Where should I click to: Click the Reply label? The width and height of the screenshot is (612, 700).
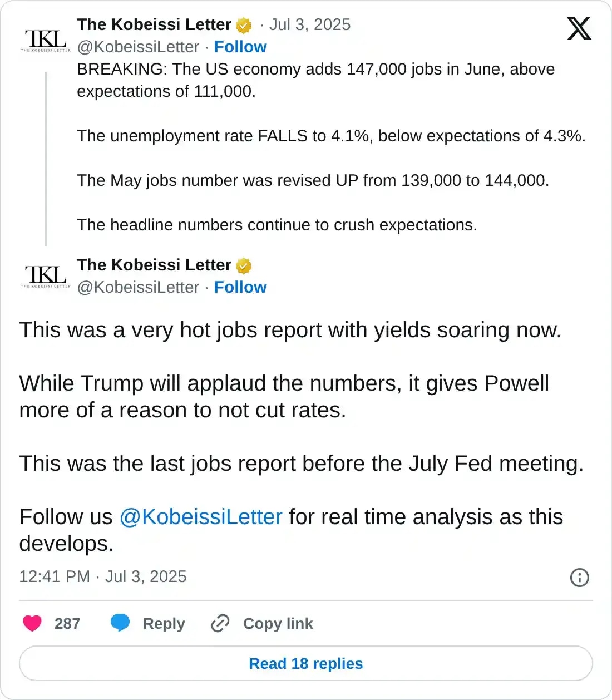click(x=164, y=623)
